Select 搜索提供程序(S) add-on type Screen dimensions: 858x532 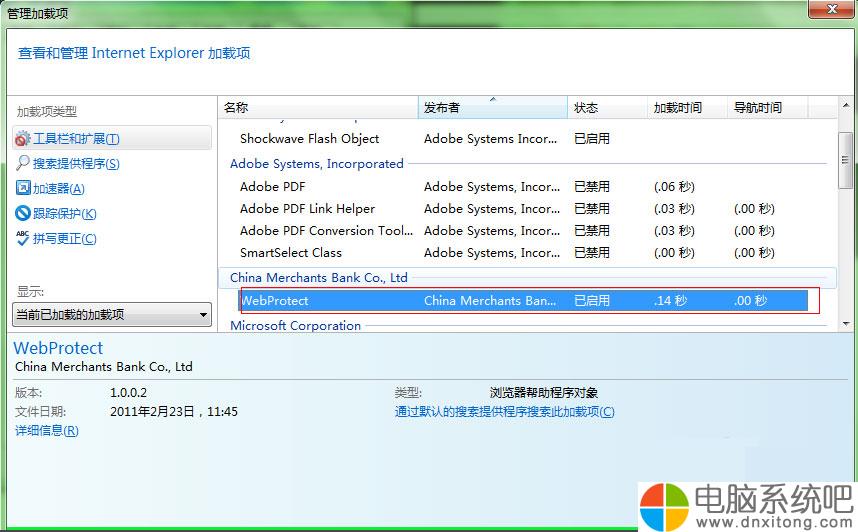76,164
